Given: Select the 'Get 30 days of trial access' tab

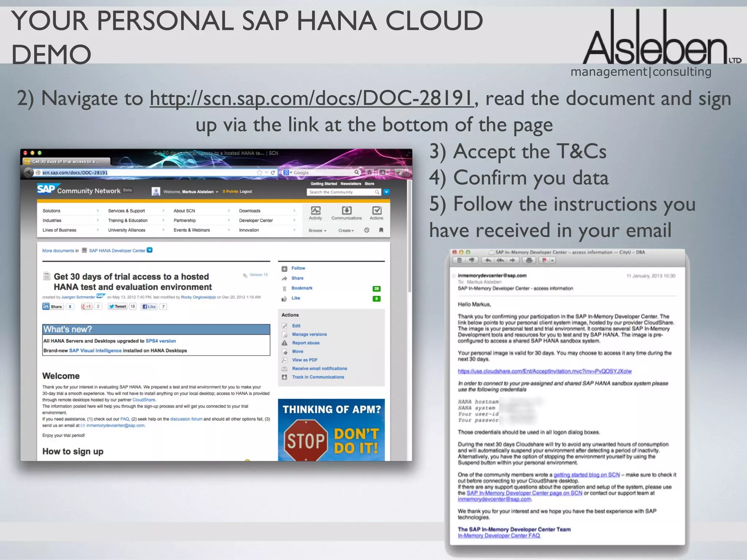Looking at the screenshot, I should (x=66, y=162).
